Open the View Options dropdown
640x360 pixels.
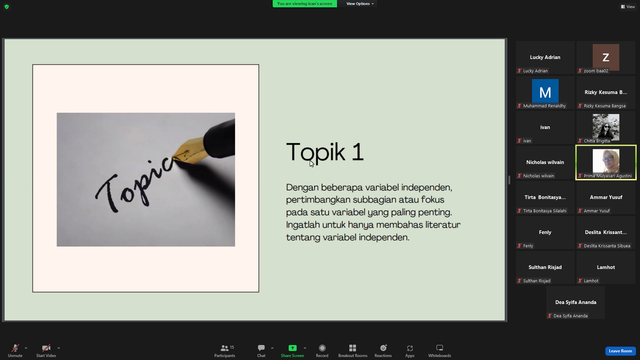(360, 4)
